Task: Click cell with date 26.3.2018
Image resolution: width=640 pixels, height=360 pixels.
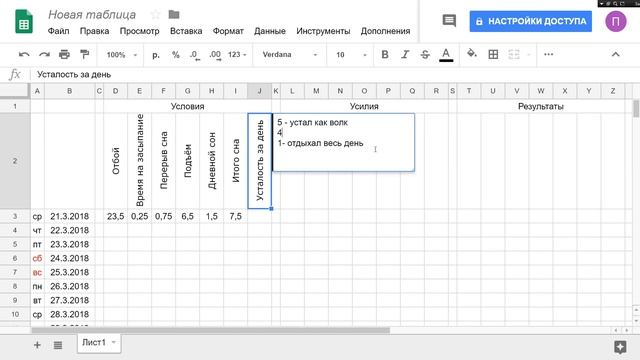Action: click(69, 286)
